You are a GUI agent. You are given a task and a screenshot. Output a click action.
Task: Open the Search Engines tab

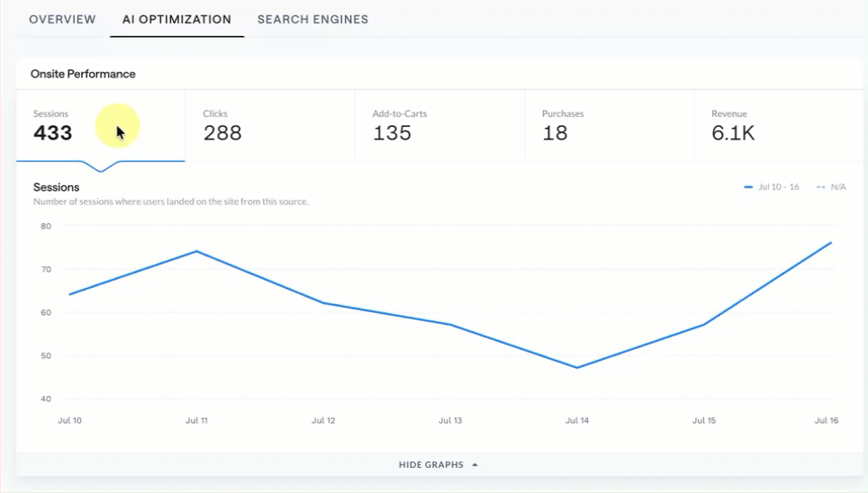[312, 20]
